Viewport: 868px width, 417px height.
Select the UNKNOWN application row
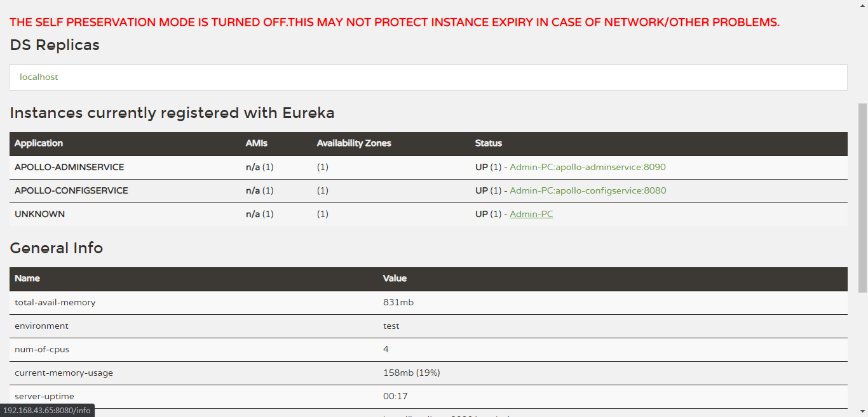39,214
